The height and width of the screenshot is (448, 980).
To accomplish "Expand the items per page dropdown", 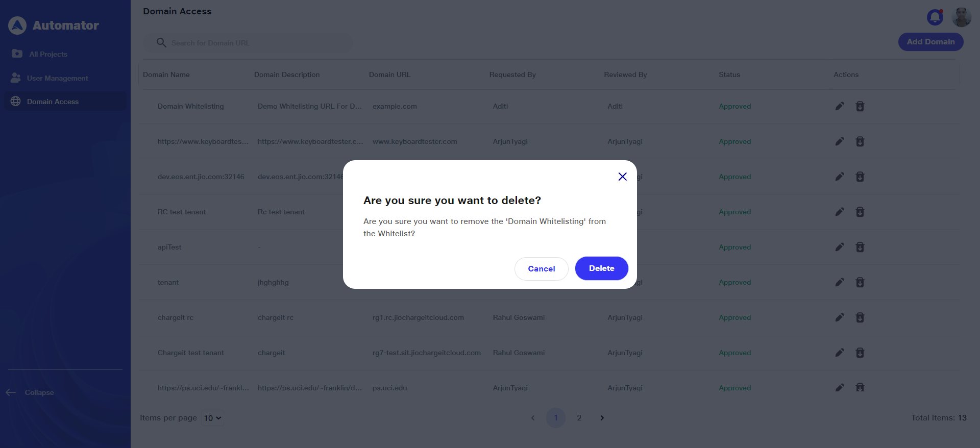I will point(212,418).
